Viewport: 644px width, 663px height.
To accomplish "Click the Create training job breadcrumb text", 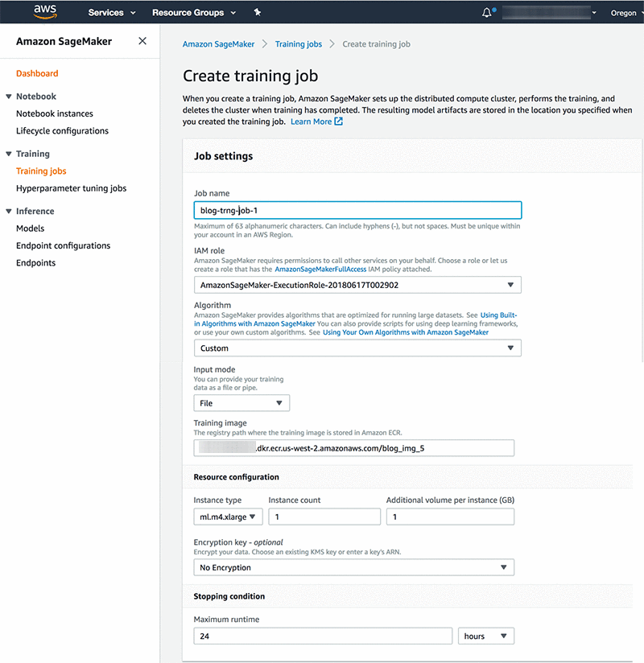I will (x=376, y=44).
